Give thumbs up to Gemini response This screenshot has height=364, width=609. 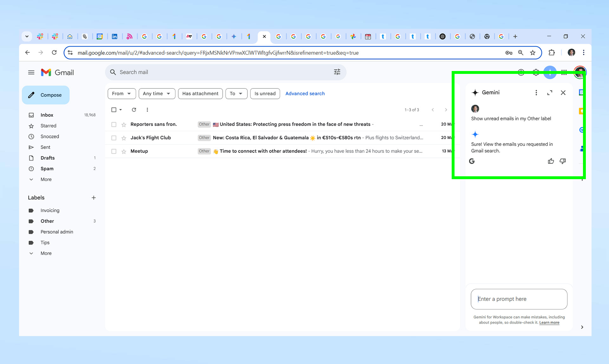[x=551, y=161]
